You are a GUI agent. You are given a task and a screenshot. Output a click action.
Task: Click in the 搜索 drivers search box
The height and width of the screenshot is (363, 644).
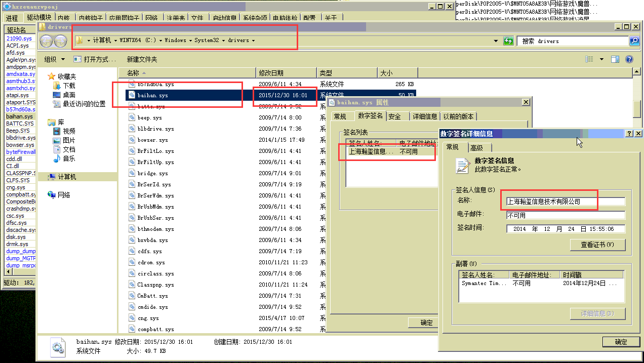(574, 41)
